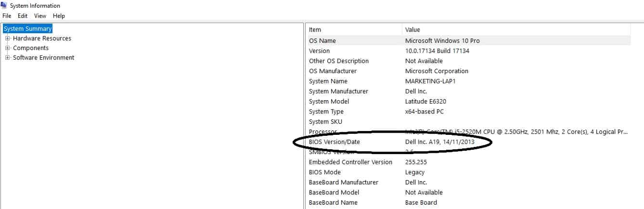Open the Help menu

(x=59, y=16)
